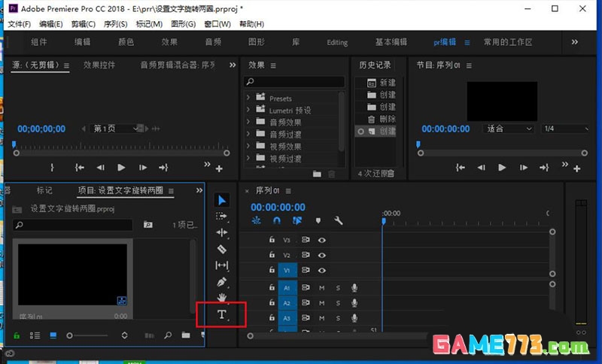Open the 文件(F) menu
602x364 pixels.
(x=19, y=24)
